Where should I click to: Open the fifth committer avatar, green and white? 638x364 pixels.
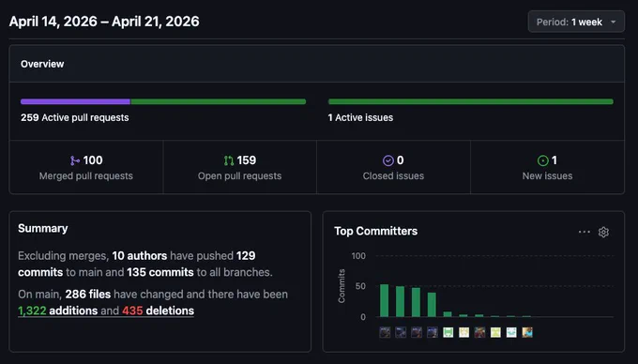coord(448,332)
